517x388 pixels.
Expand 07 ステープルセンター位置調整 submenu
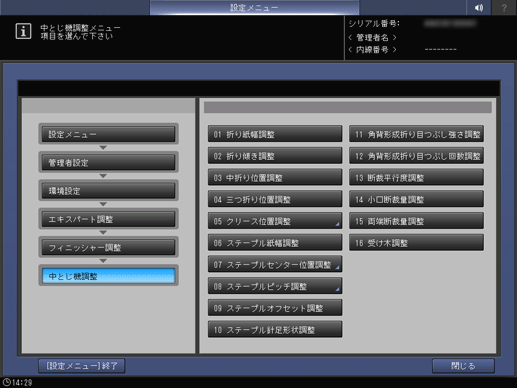[x=275, y=264]
